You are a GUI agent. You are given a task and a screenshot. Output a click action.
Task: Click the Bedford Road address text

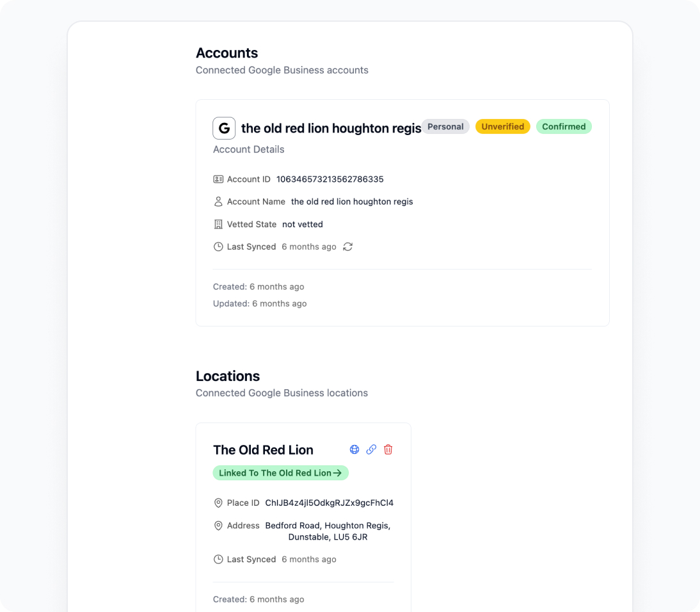(328, 531)
